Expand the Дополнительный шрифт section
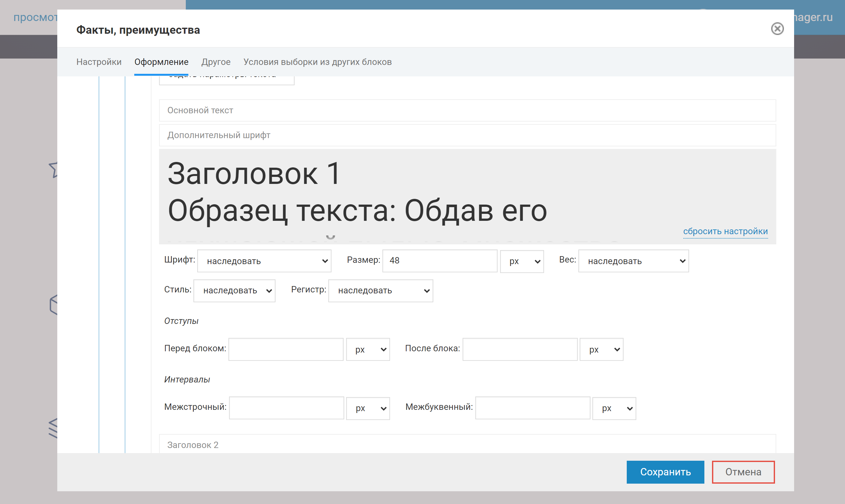The image size is (845, 504). [x=467, y=135]
